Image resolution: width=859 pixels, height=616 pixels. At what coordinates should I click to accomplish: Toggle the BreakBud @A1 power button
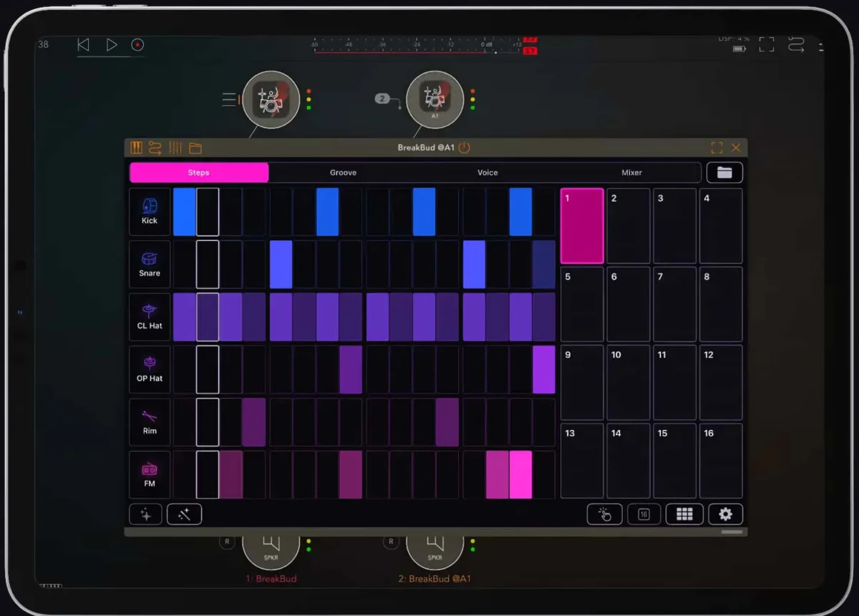click(465, 148)
